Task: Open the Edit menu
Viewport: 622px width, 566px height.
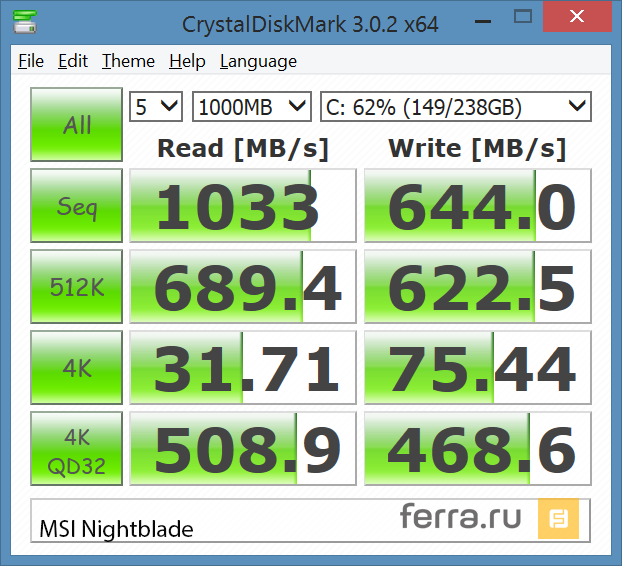Action: pyautogui.click(x=73, y=61)
